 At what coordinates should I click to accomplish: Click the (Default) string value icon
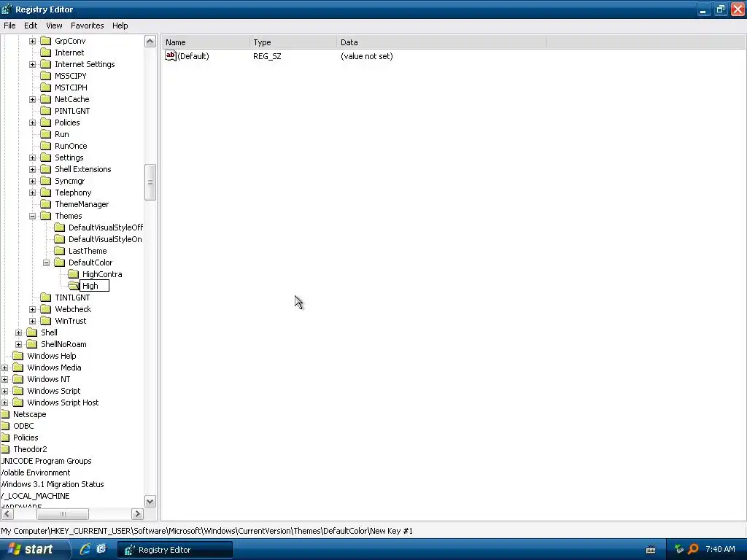pyautogui.click(x=171, y=55)
